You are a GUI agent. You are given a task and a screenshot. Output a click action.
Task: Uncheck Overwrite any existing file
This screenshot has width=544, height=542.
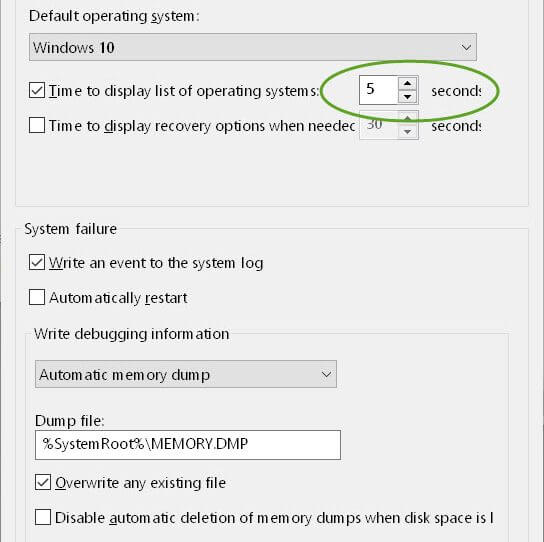[43, 483]
